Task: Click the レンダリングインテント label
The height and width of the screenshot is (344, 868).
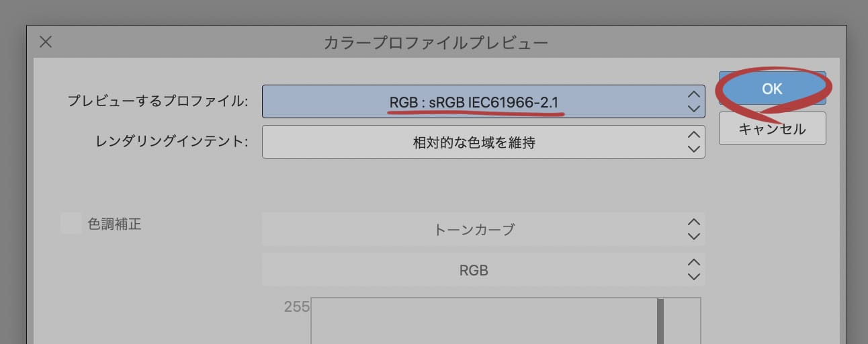Action: (171, 142)
